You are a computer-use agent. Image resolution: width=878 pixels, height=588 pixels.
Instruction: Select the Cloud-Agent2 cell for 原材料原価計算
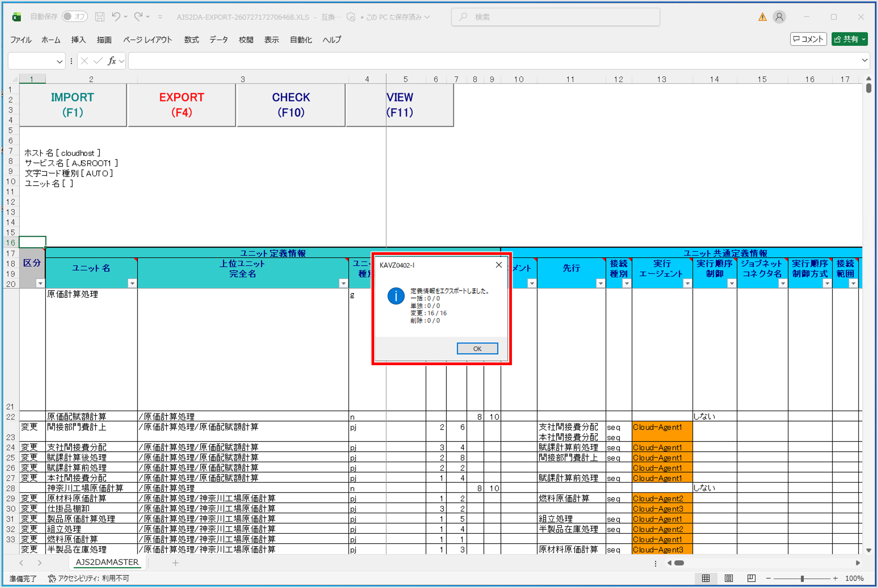662,498
